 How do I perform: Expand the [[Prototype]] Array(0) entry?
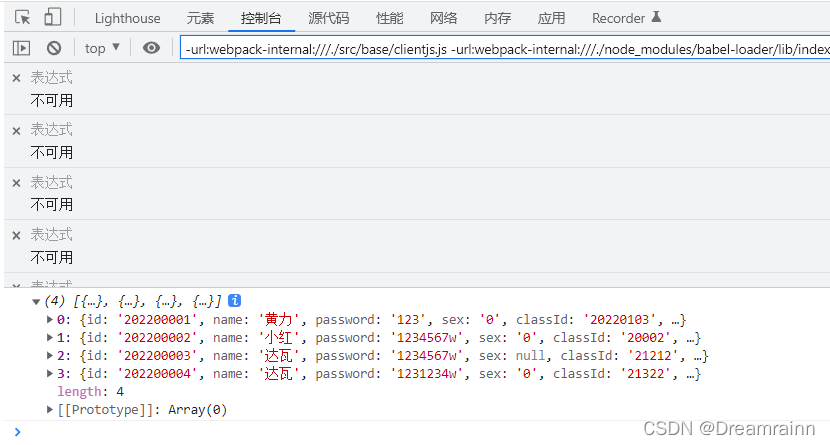(50, 409)
